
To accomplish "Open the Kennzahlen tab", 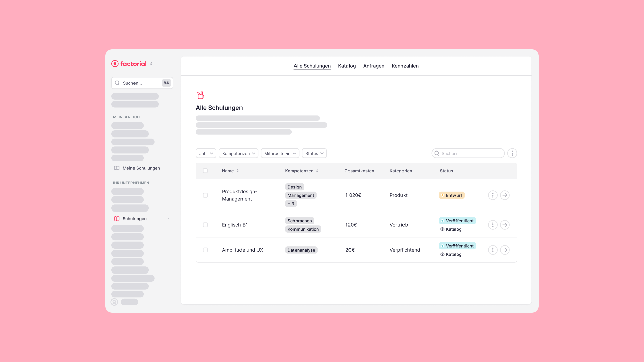I will click(405, 66).
